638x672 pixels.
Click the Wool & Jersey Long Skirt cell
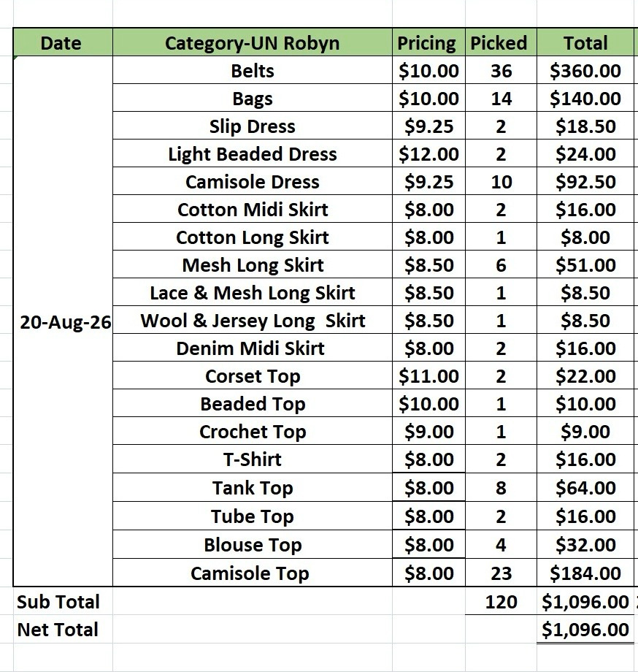coord(252,320)
